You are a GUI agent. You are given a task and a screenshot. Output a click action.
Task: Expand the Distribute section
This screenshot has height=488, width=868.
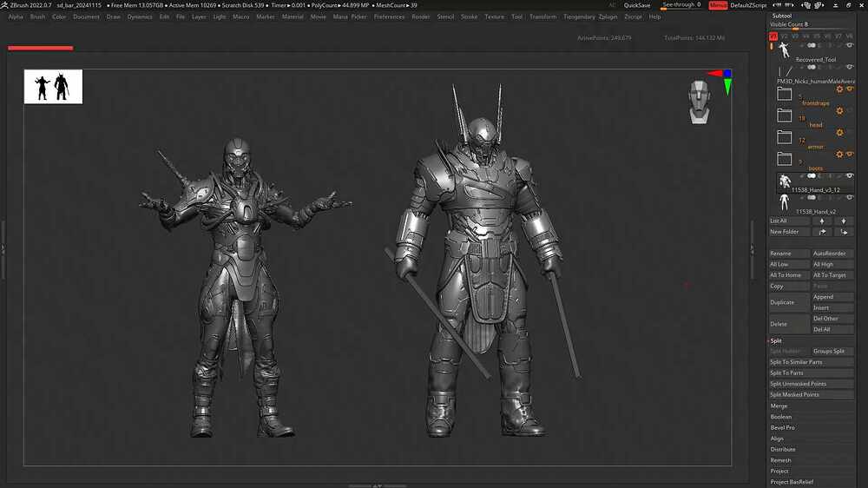click(x=783, y=449)
